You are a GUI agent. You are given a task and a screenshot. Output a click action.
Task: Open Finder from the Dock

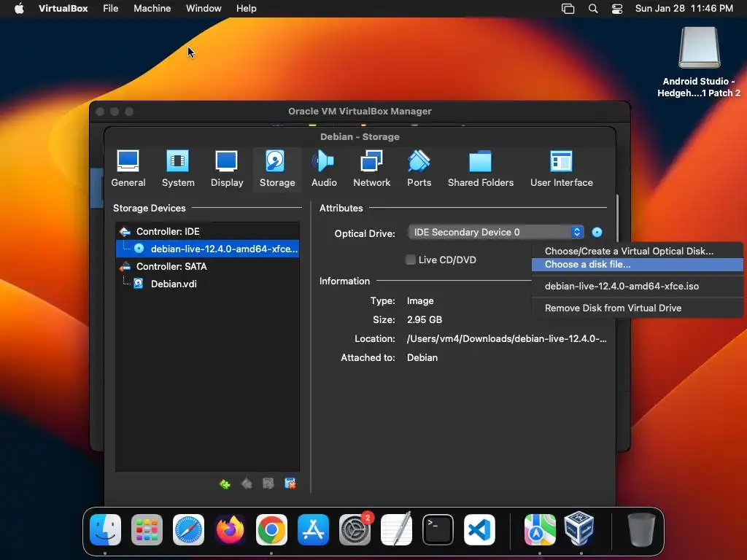point(105,529)
